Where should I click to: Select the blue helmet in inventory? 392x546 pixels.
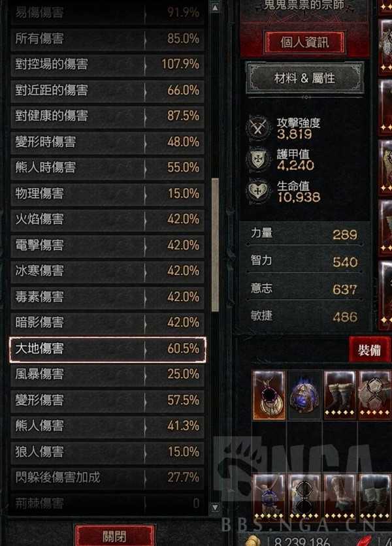(304, 395)
